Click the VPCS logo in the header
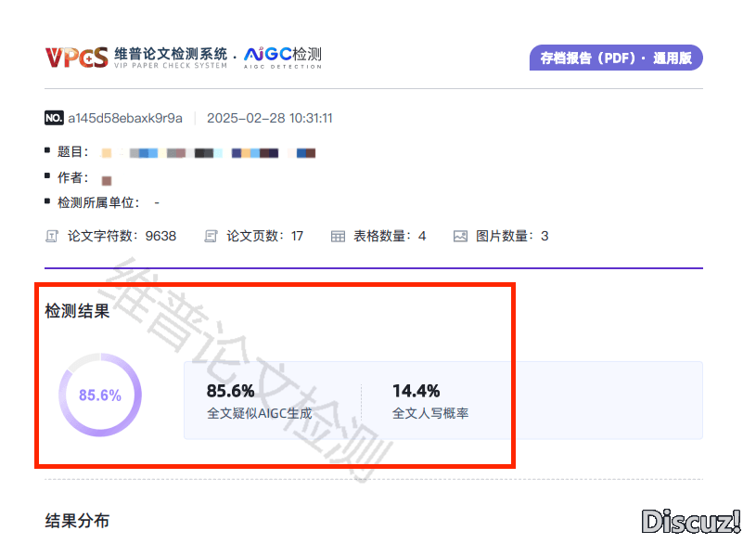Viewport: 756px width, 544px height. 76,58
